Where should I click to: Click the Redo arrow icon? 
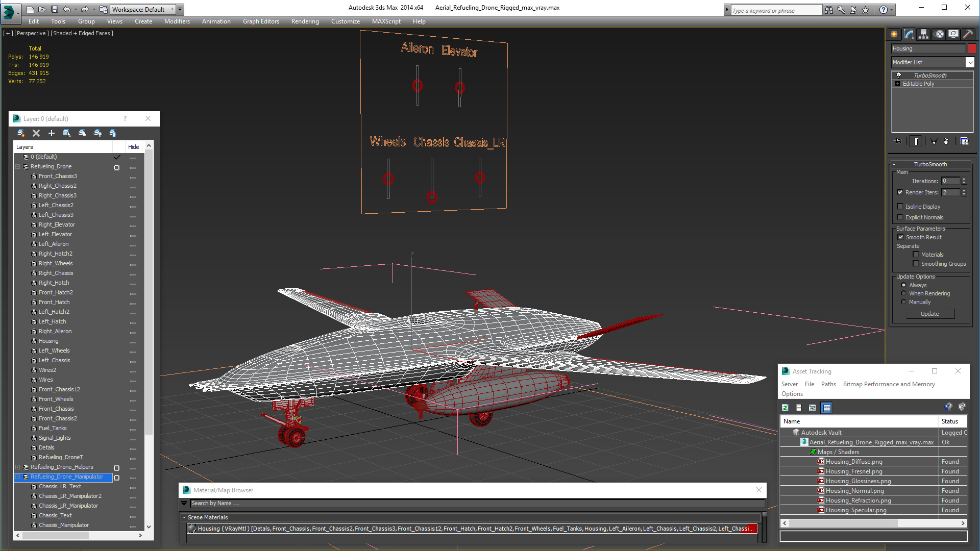tap(85, 9)
